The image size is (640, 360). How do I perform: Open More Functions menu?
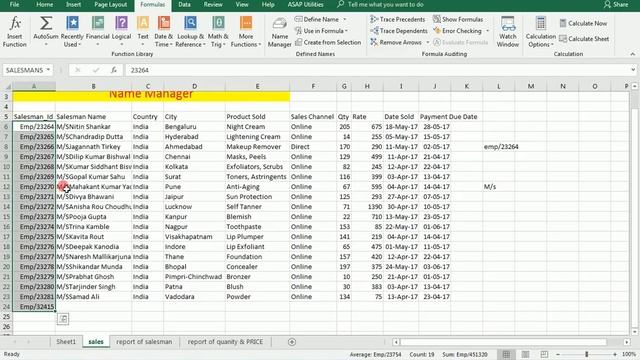point(246,32)
